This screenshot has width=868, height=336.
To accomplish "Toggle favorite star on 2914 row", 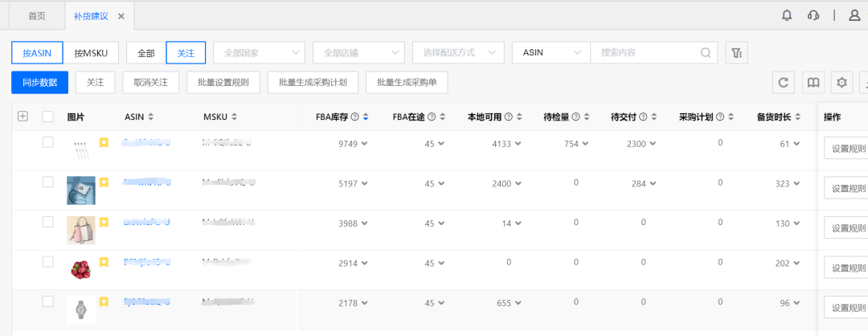I will click(x=104, y=262).
